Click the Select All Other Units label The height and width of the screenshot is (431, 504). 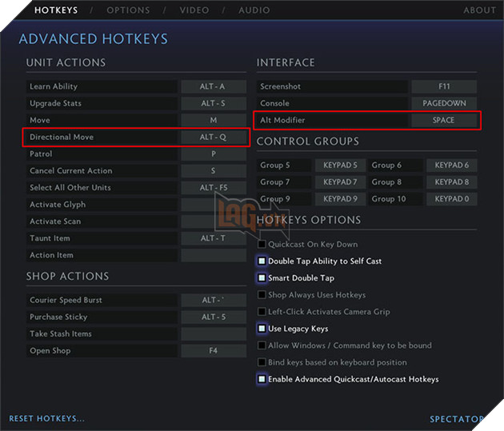coord(70,188)
